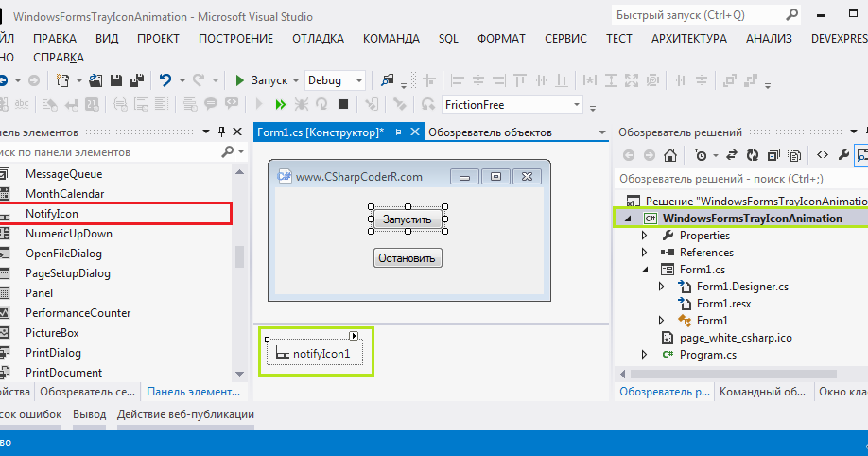This screenshot has width=868, height=456.
Task: Click the Save icon in toolbar
Action: click(115, 81)
